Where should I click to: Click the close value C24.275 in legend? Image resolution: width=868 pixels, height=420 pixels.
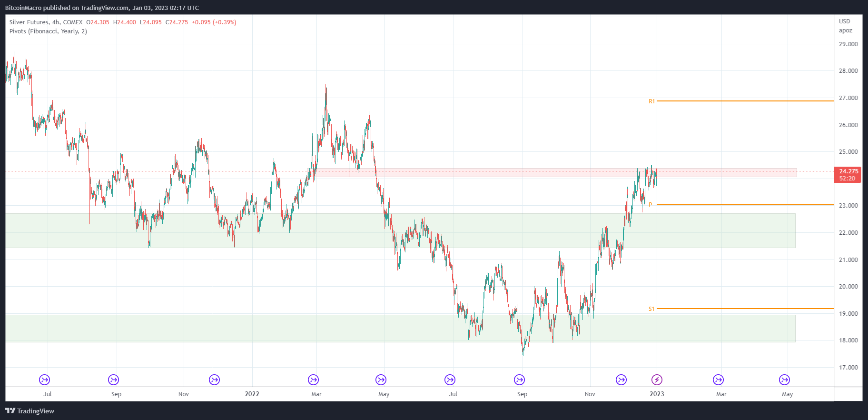(177, 22)
